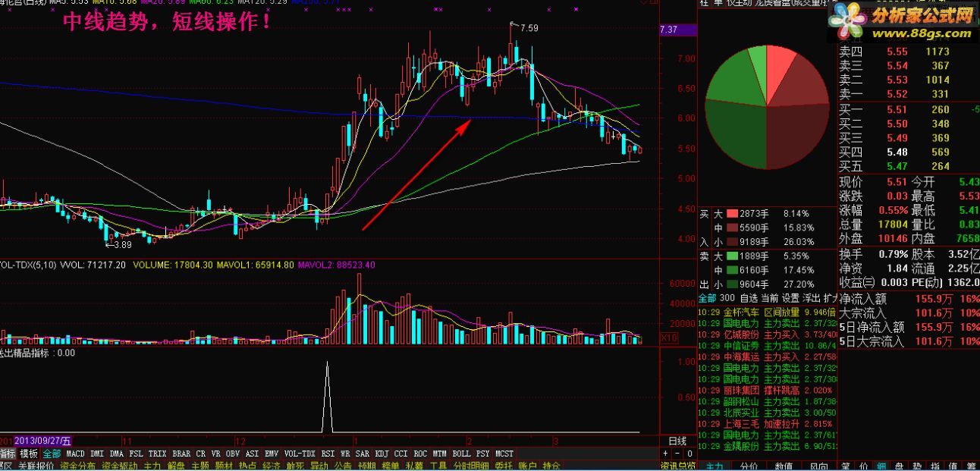The width and height of the screenshot is (980, 471).
Task: Open the 模板 tab in indicator bar
Action: [29, 454]
